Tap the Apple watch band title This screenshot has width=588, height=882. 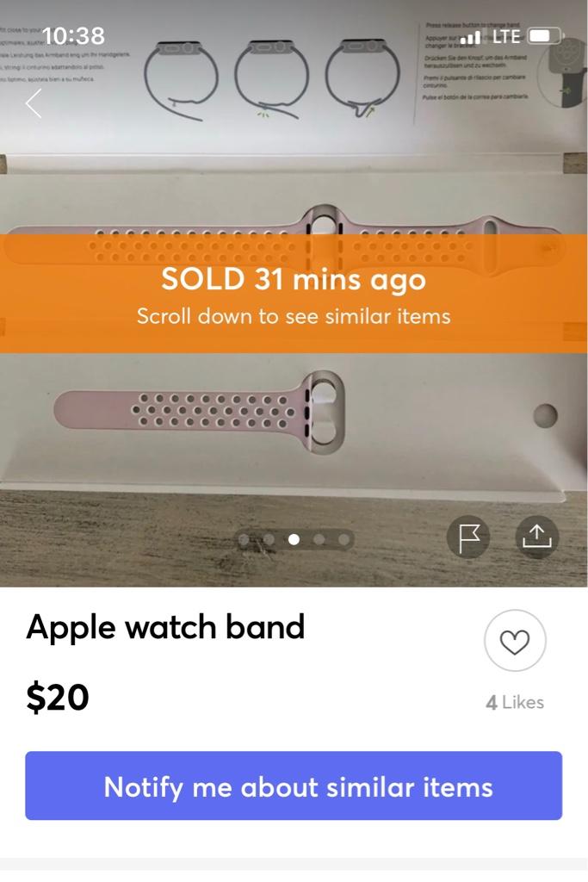tap(165, 627)
